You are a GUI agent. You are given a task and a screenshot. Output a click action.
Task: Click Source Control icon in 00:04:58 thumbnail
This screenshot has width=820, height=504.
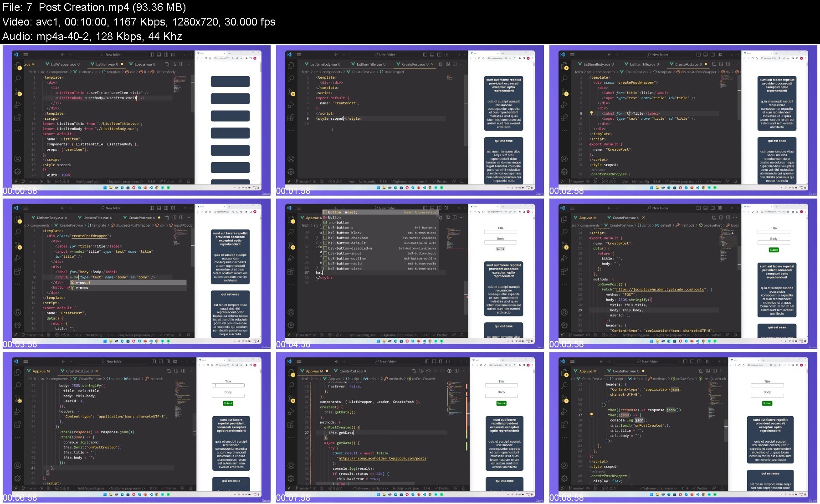click(291, 245)
